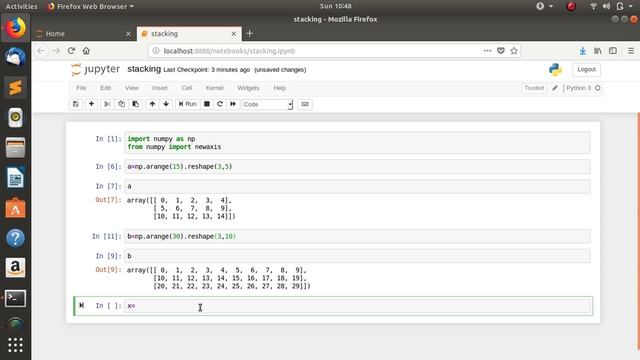The width and height of the screenshot is (640, 360).
Task: Open Thunderbird from the dock
Action: 16,57
